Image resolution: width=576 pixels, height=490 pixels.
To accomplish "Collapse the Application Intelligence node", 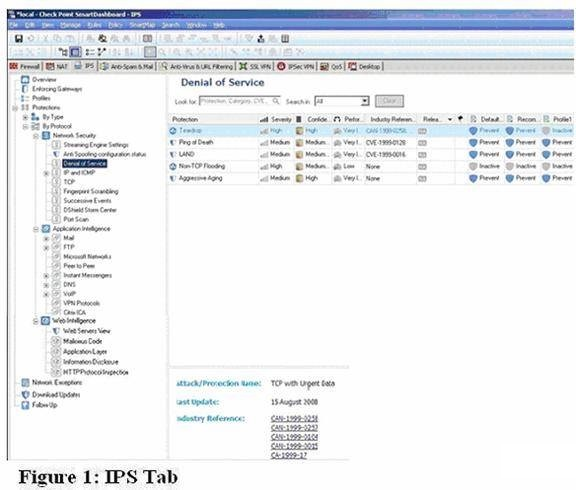I will [x=36, y=229].
